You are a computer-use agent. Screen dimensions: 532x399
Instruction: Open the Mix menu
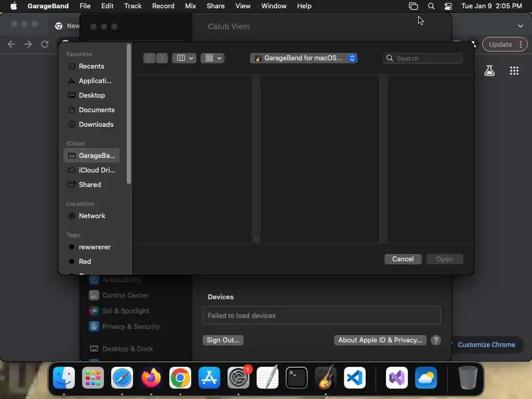pos(190,6)
